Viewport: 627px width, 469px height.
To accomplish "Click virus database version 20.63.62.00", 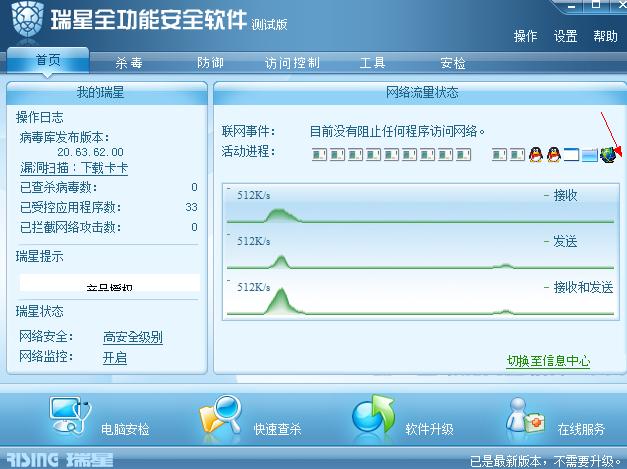I will [90, 152].
